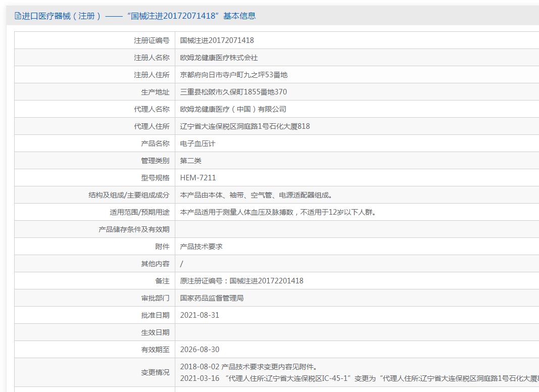This screenshot has height=392, width=539.
Task: Select the slash value in 其他内容 row
Action: [181, 264]
